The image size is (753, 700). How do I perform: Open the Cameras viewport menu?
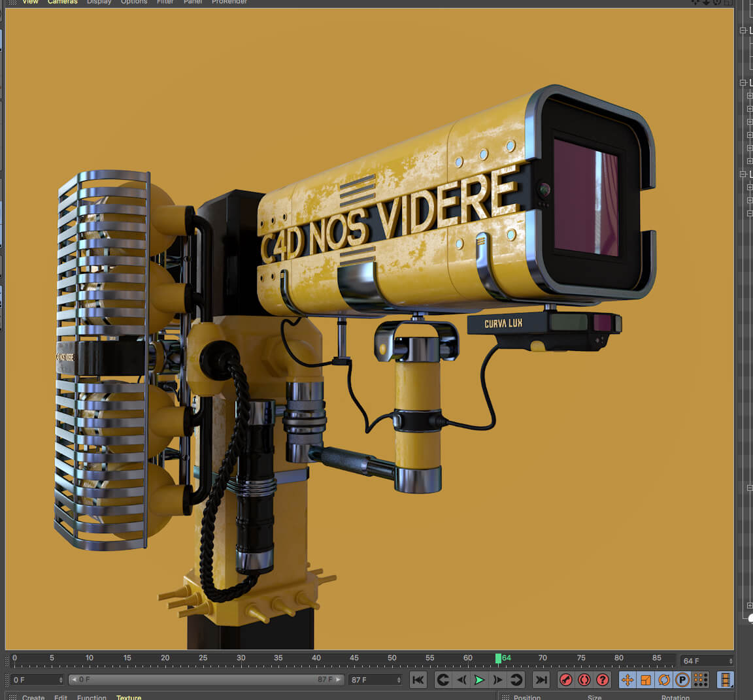click(63, 2)
